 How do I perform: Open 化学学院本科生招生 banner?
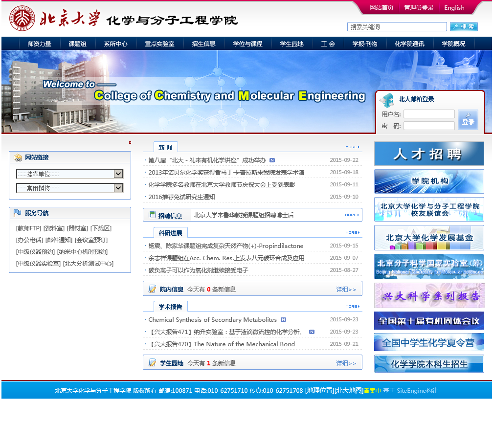pyautogui.click(x=429, y=364)
